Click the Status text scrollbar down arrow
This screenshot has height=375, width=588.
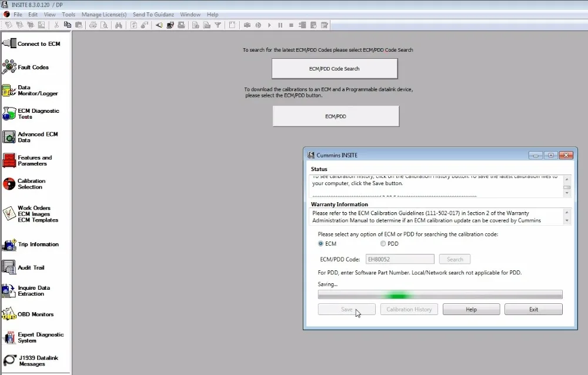[567, 193]
